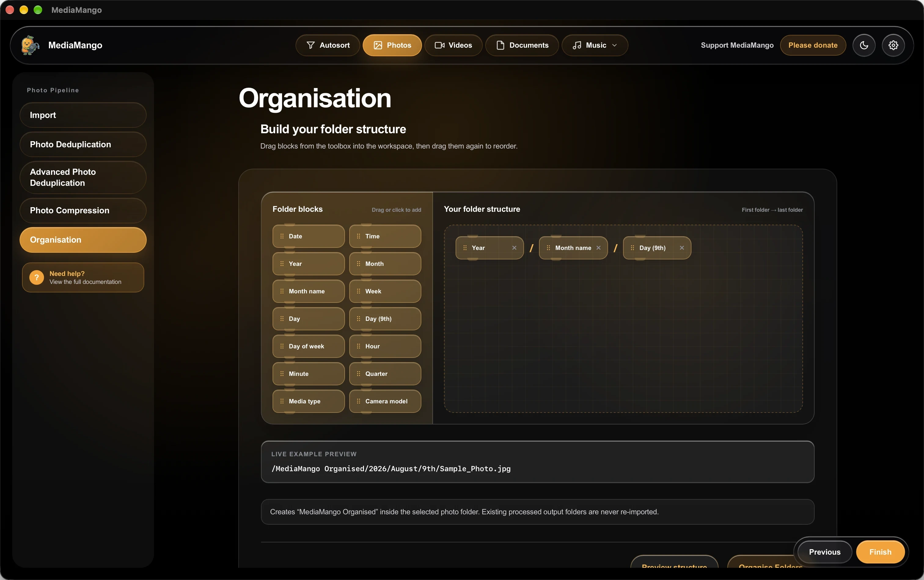Add the Media type folder block

pyautogui.click(x=308, y=401)
